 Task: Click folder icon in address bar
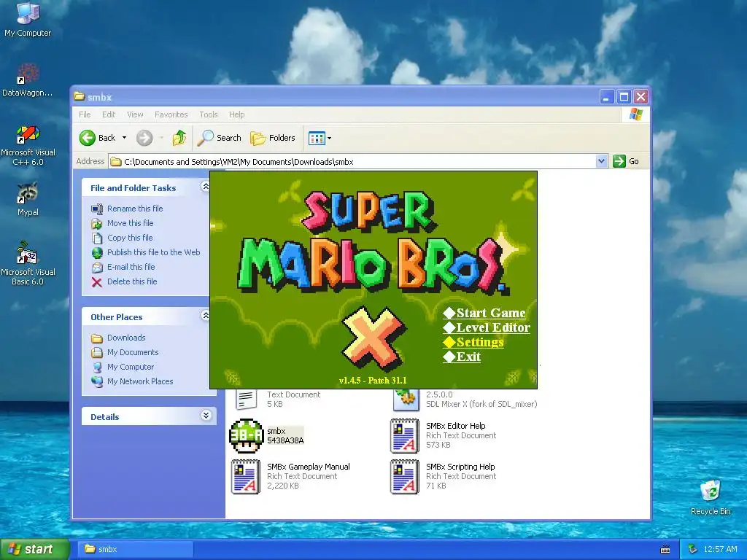(x=116, y=162)
